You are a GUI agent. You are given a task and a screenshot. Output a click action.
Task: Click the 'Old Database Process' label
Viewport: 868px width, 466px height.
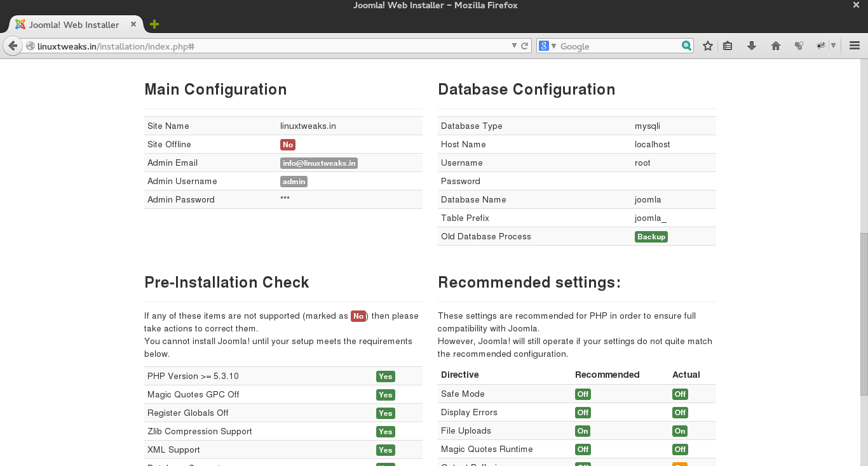tap(486, 236)
